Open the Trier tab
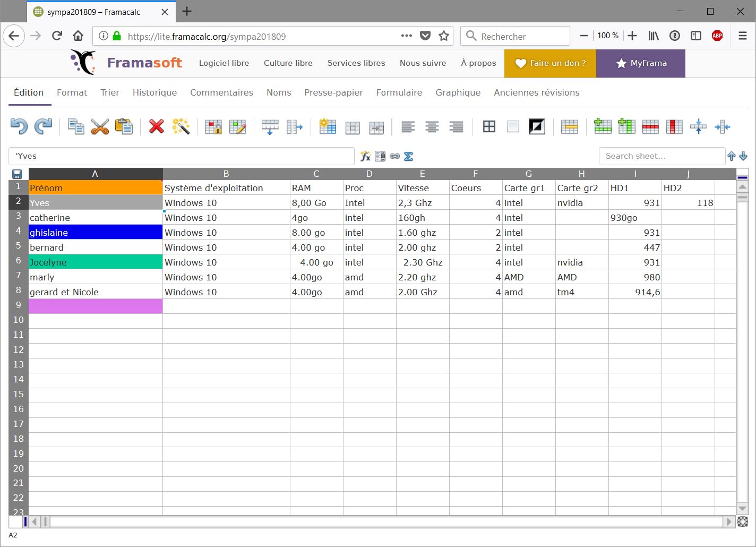The width and height of the screenshot is (756, 547). [x=110, y=92]
